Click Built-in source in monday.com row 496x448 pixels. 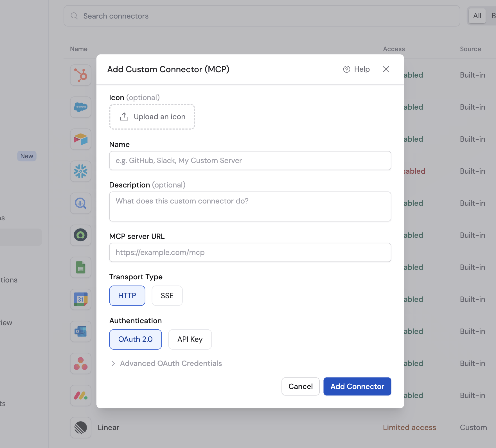click(473, 395)
